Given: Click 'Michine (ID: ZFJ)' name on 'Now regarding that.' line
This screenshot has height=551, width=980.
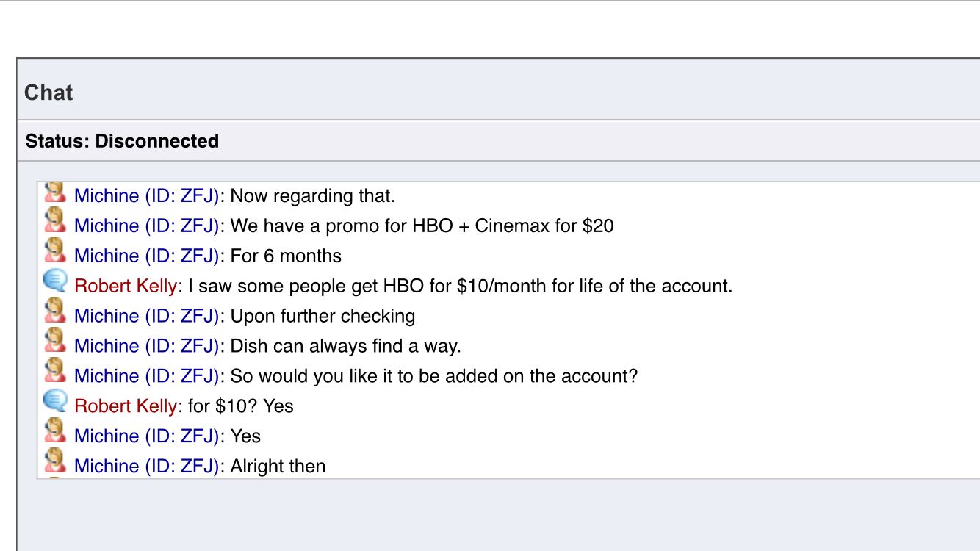Looking at the screenshot, I should [147, 196].
